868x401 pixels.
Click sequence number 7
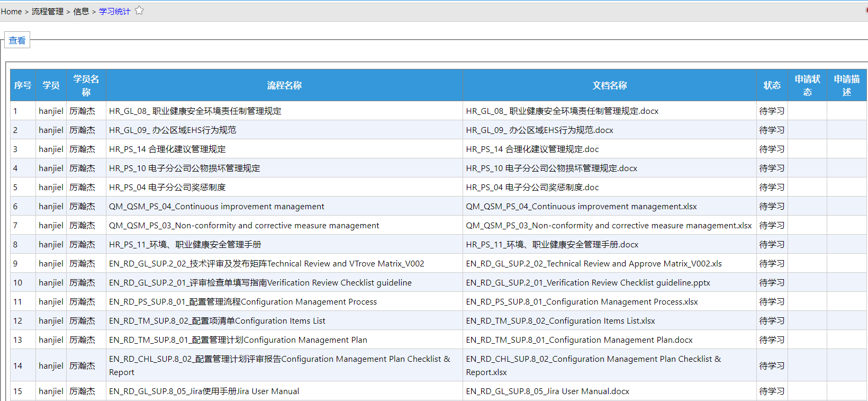[x=15, y=226]
